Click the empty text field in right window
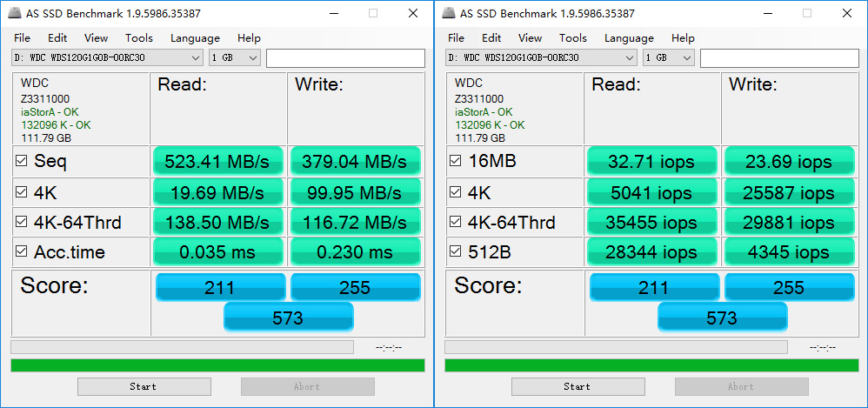 tap(779, 57)
